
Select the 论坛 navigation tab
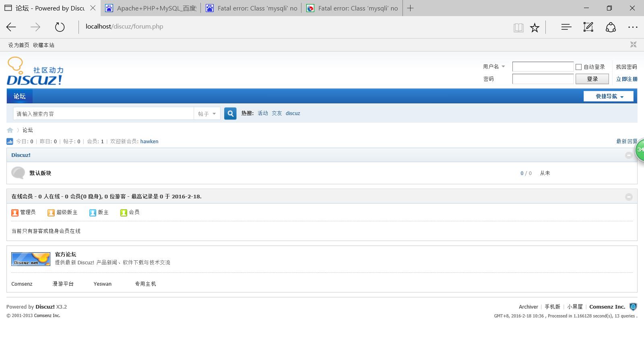coord(19,96)
